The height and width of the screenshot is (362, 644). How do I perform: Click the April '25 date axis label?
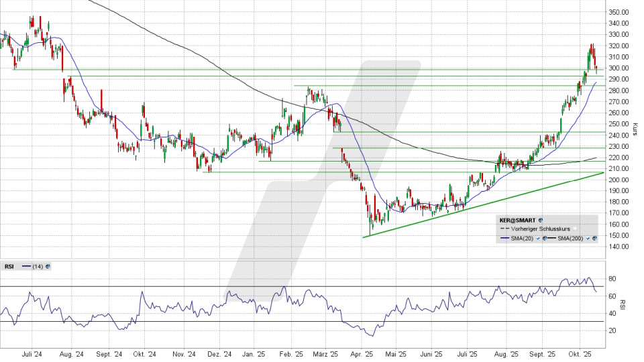[x=362, y=354]
